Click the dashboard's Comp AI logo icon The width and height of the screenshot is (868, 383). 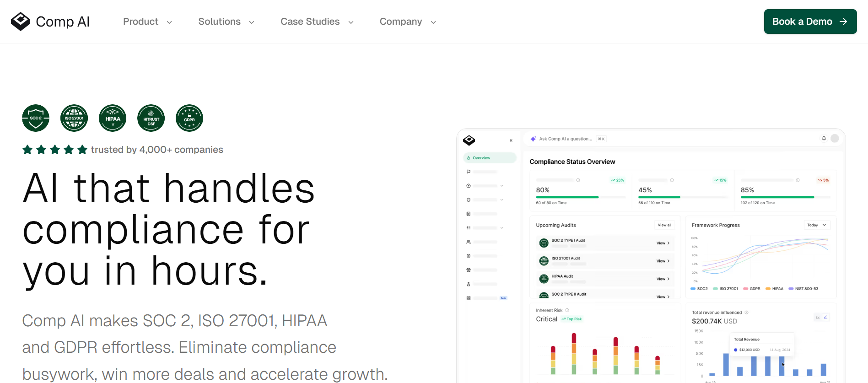click(x=469, y=140)
